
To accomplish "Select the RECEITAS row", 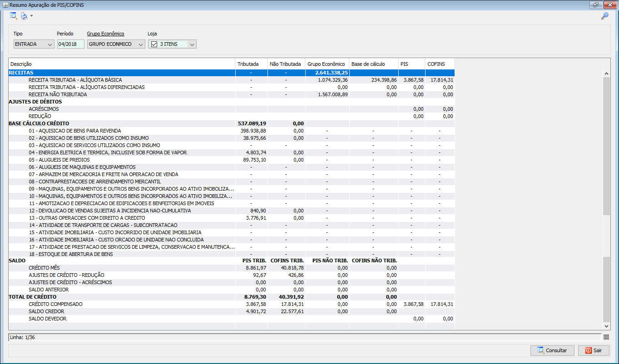I will pos(232,73).
